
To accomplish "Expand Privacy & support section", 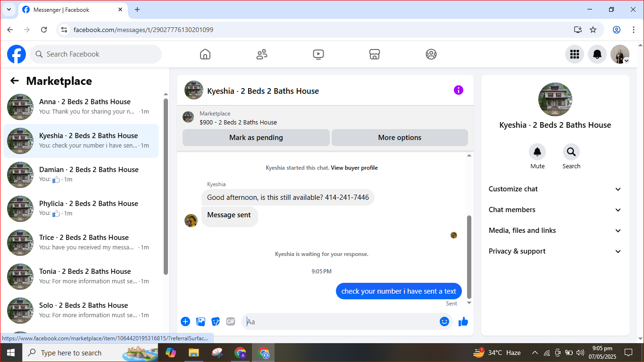I will (555, 251).
